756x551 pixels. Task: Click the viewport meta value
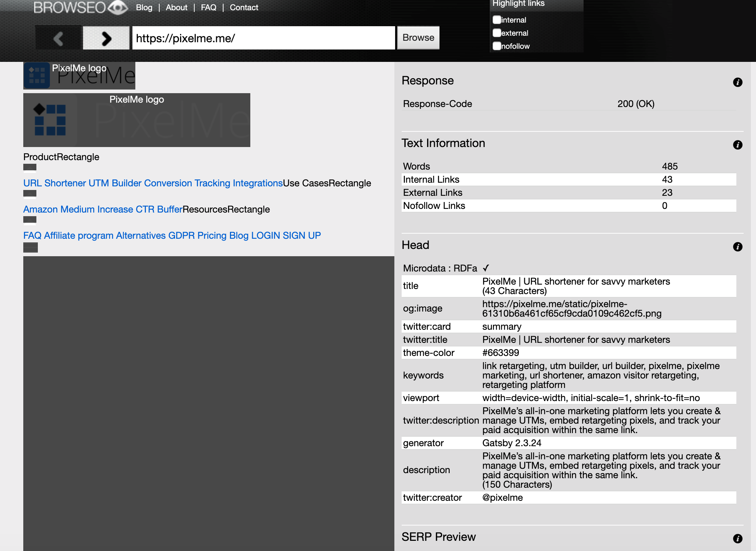pos(591,398)
